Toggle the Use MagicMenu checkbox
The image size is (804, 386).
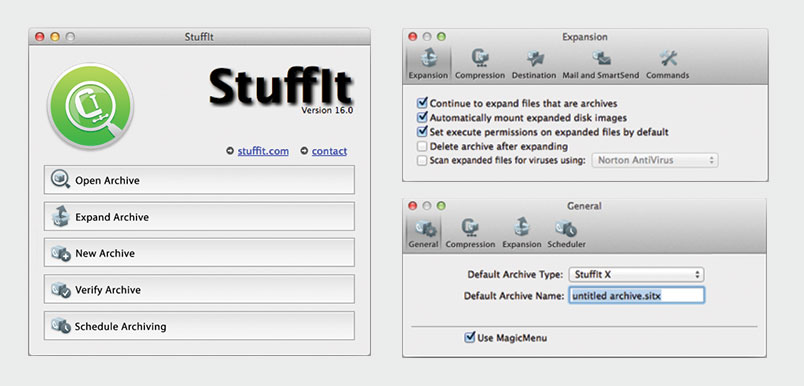click(x=470, y=337)
